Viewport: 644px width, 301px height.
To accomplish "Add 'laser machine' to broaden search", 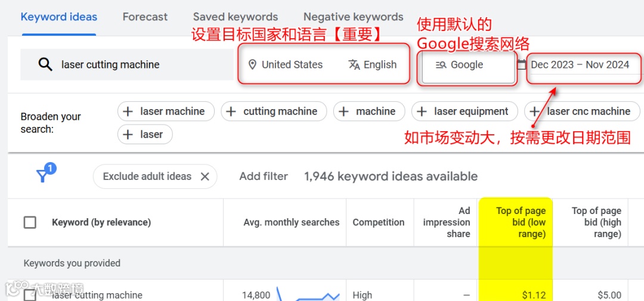I will point(166,111).
